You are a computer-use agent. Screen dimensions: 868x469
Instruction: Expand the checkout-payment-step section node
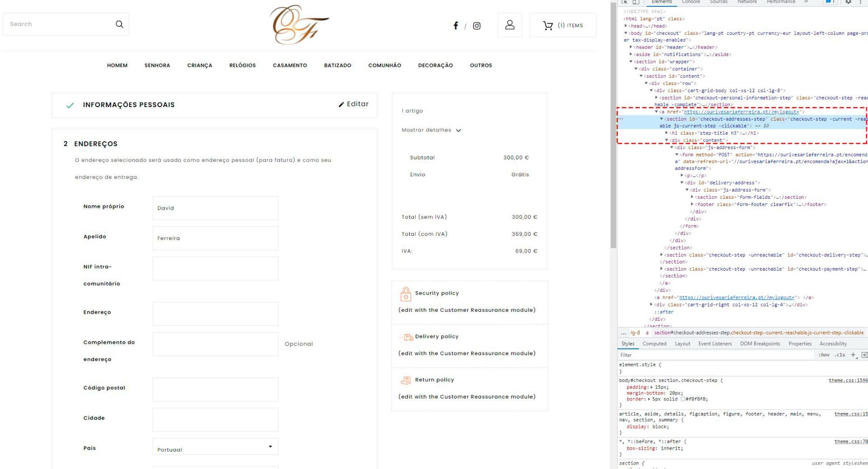click(661, 269)
